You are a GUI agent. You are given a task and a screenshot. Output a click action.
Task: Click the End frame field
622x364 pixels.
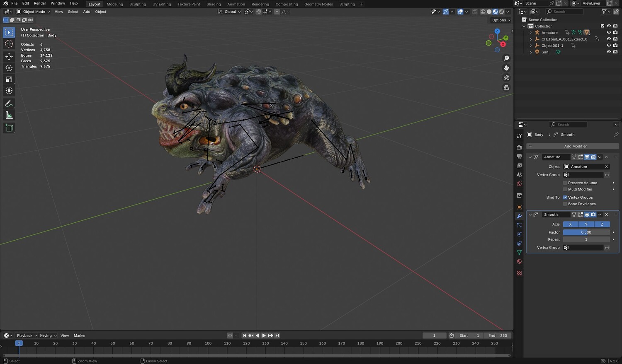(x=498, y=335)
